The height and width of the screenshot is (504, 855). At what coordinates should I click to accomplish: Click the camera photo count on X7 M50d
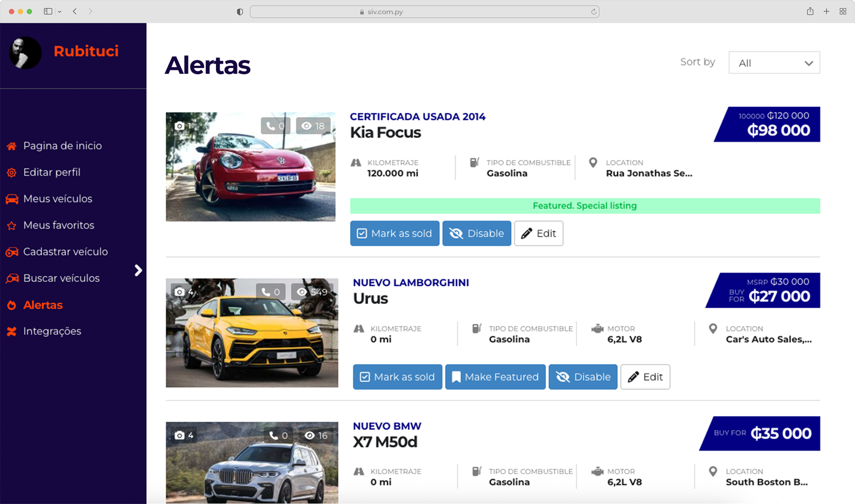[x=184, y=435]
